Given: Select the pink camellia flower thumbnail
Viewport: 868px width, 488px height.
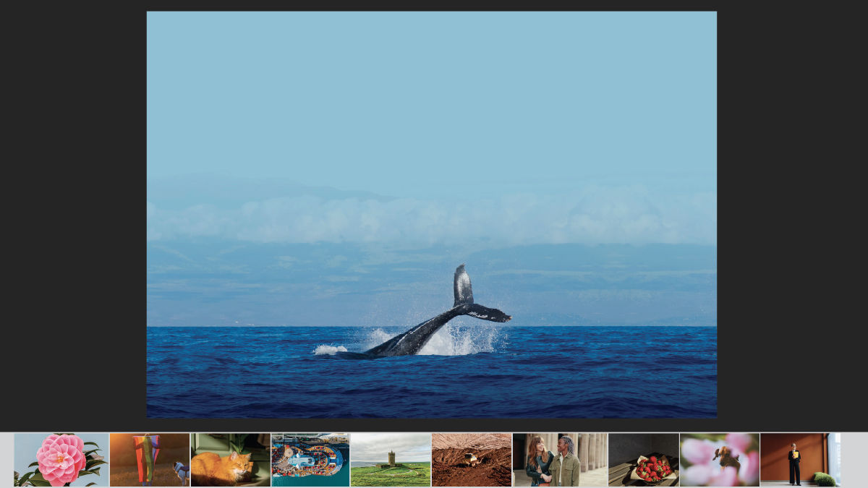Looking at the screenshot, I should tap(61, 460).
